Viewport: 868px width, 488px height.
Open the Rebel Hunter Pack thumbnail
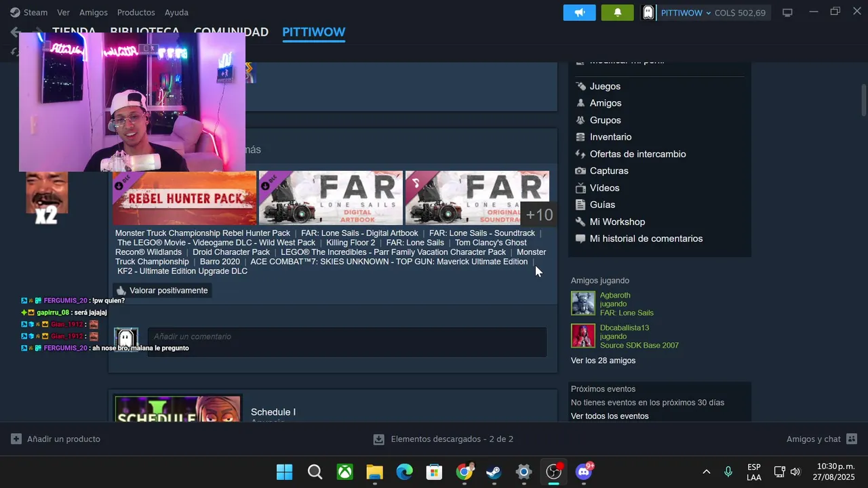pos(184,198)
